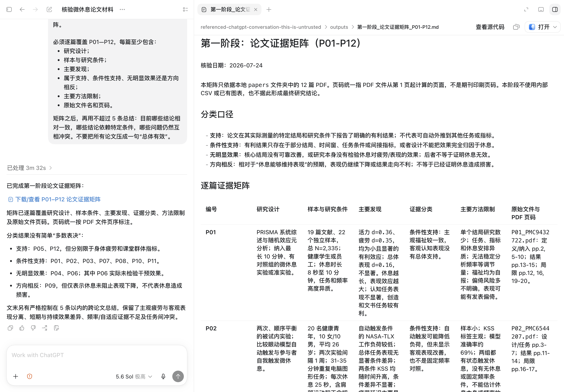Copy the file contents via copy icon

(516, 27)
